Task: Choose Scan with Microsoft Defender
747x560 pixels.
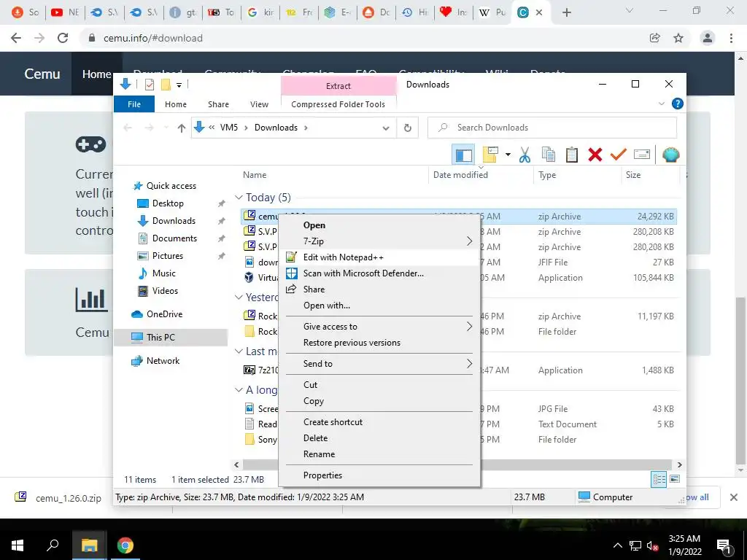Action: click(x=379, y=273)
